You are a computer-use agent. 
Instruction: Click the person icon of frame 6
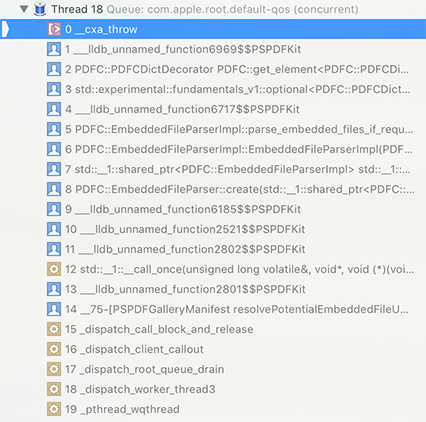pyautogui.click(x=54, y=149)
